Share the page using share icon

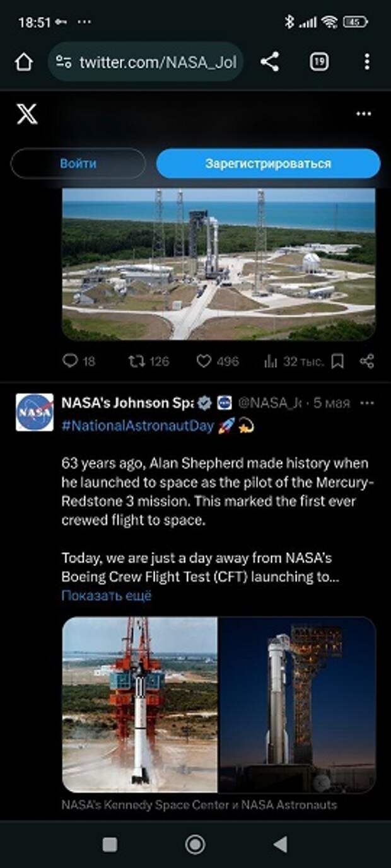pos(269,62)
